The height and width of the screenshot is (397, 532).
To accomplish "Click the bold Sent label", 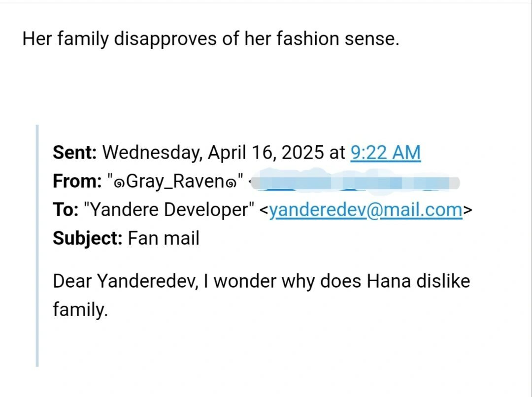I will (75, 152).
